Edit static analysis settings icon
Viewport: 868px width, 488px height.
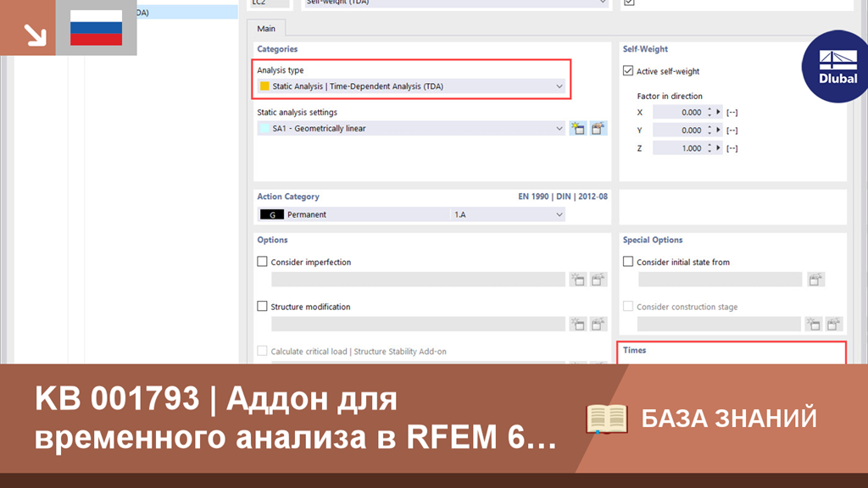click(598, 129)
